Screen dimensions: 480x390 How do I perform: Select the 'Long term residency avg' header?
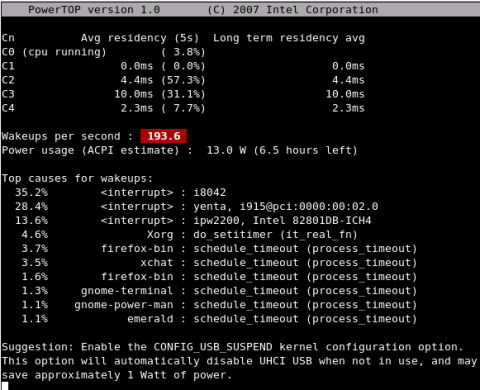(289, 38)
